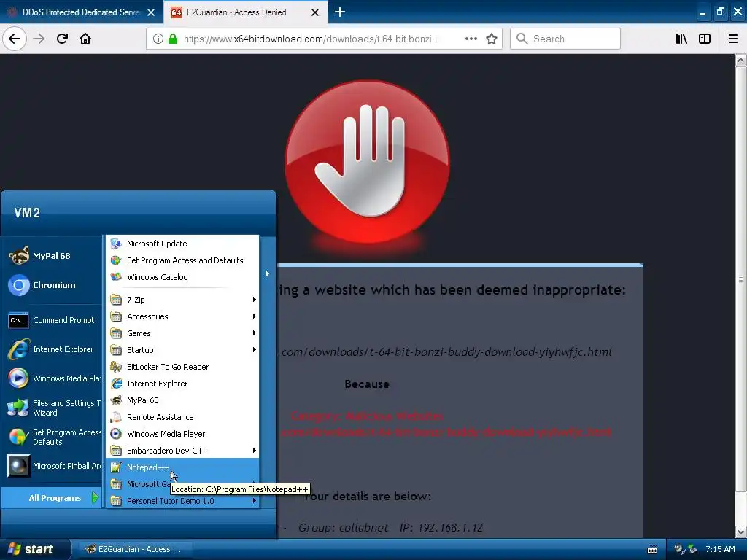The image size is (747, 560).
Task: Click the green padlock security icon
Action: 173,39
